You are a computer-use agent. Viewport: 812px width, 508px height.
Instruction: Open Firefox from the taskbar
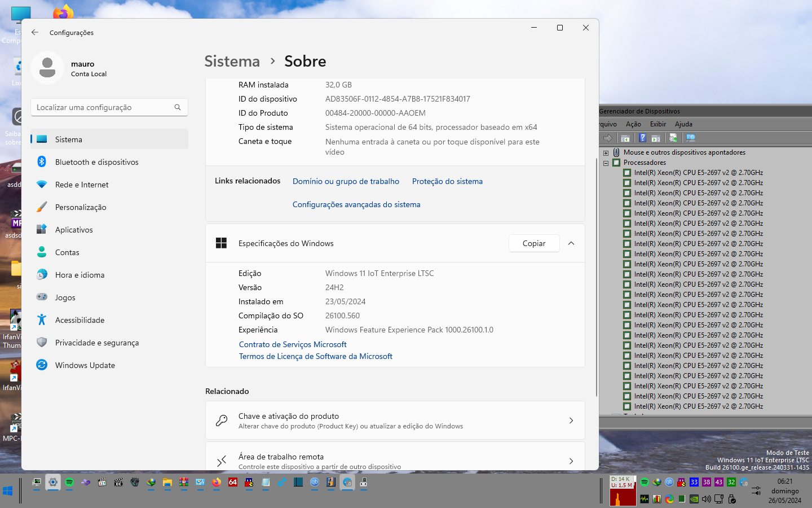click(x=217, y=482)
